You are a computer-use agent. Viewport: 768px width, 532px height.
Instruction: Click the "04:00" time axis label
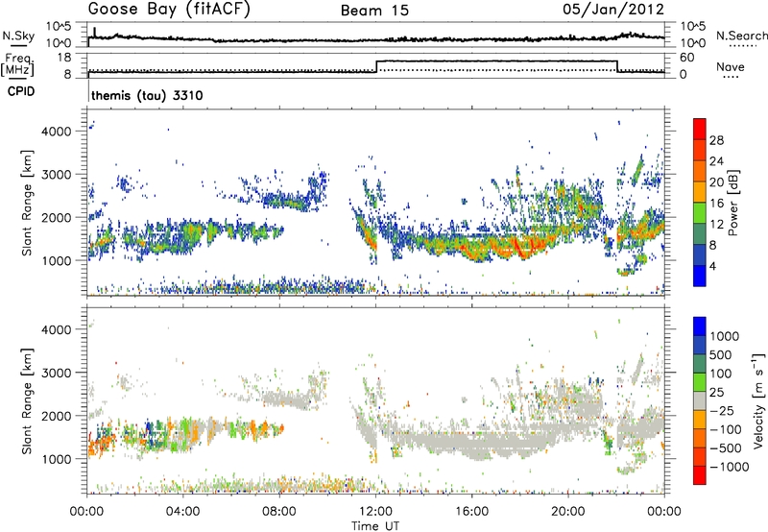182,512
